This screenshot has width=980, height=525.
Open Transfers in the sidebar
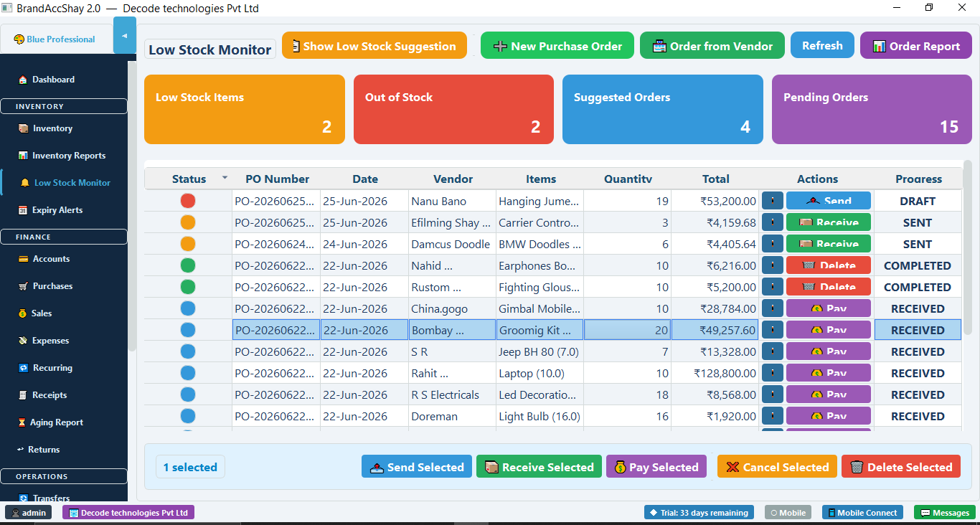(44, 498)
